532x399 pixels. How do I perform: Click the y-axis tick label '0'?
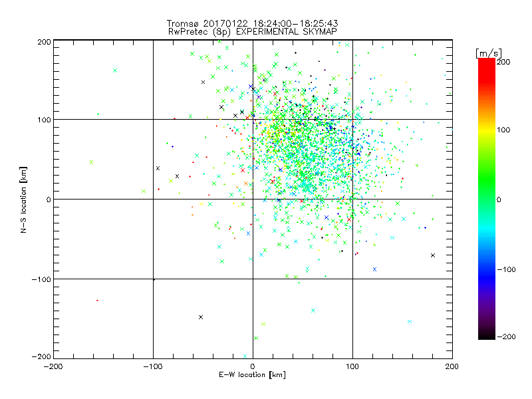[x=49, y=199]
